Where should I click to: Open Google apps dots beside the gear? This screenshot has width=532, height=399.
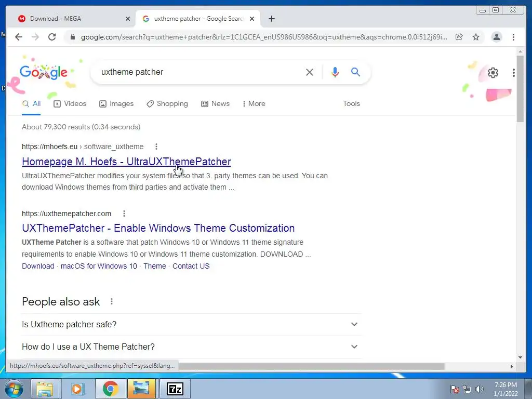click(x=514, y=72)
